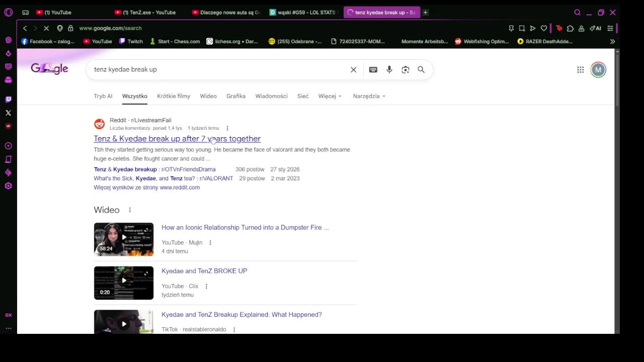Open the lichess.org bookmark
644x362 pixels.
[232, 41]
